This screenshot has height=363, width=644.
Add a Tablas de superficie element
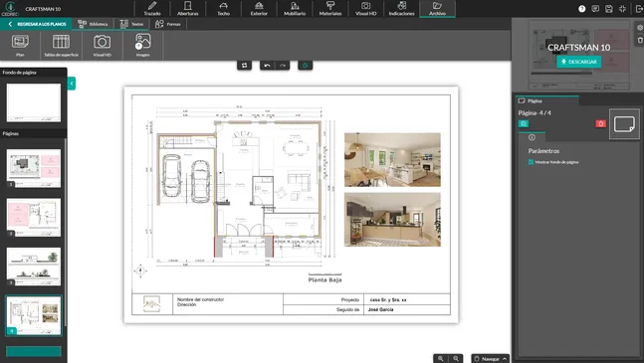pos(61,46)
